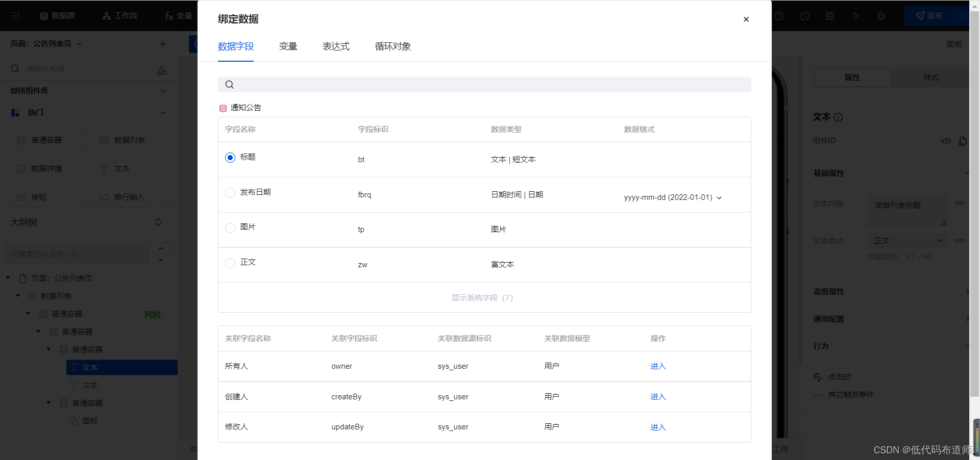Viewport: 980px width, 460px height.
Task: Switch to the 样式 tab in right panel
Action: click(930, 78)
